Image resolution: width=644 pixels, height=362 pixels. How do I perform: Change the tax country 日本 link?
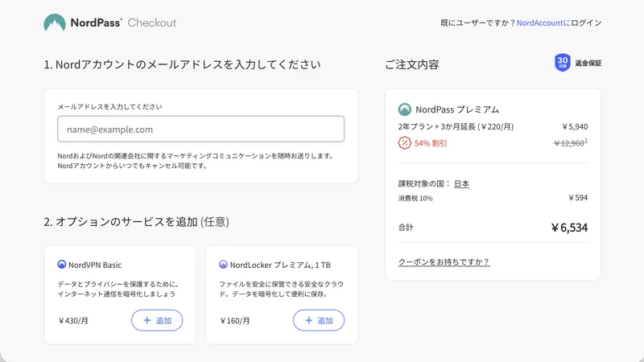pyautogui.click(x=461, y=184)
